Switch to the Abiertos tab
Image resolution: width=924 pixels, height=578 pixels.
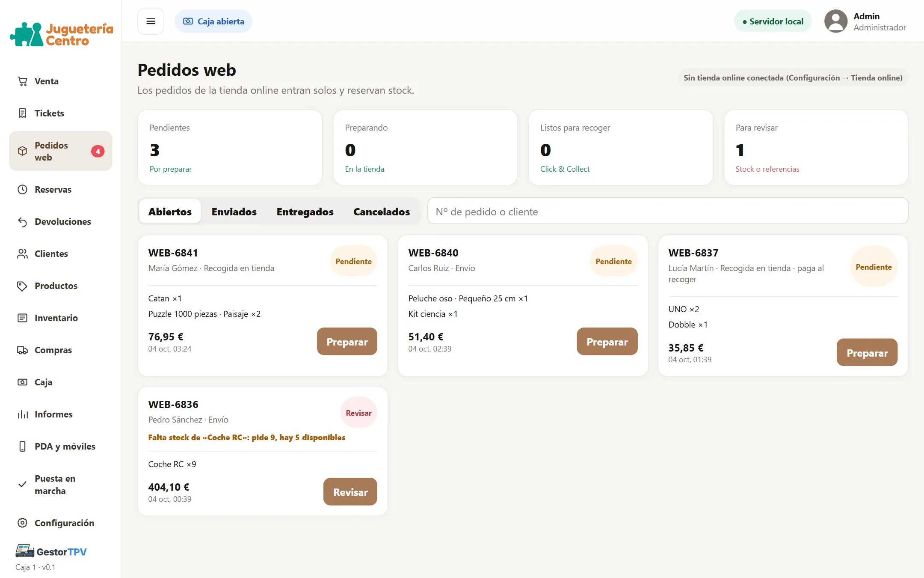tap(170, 212)
